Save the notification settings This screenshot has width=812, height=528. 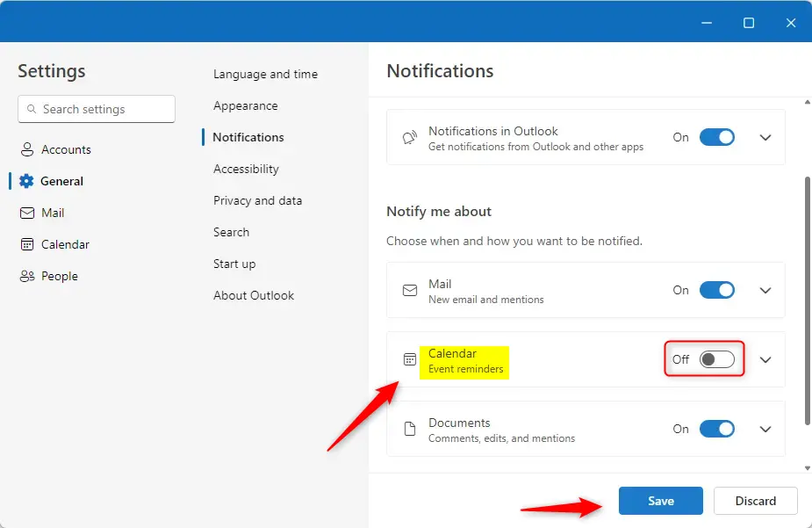(661, 501)
